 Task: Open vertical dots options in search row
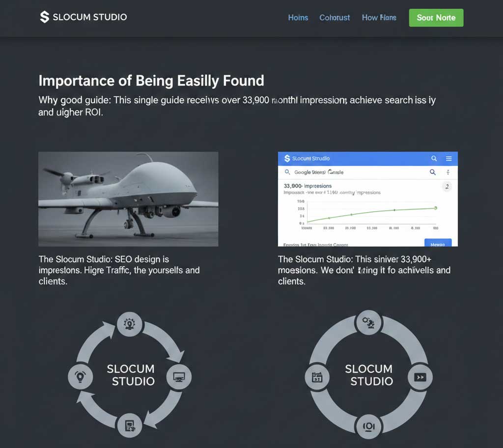(448, 172)
